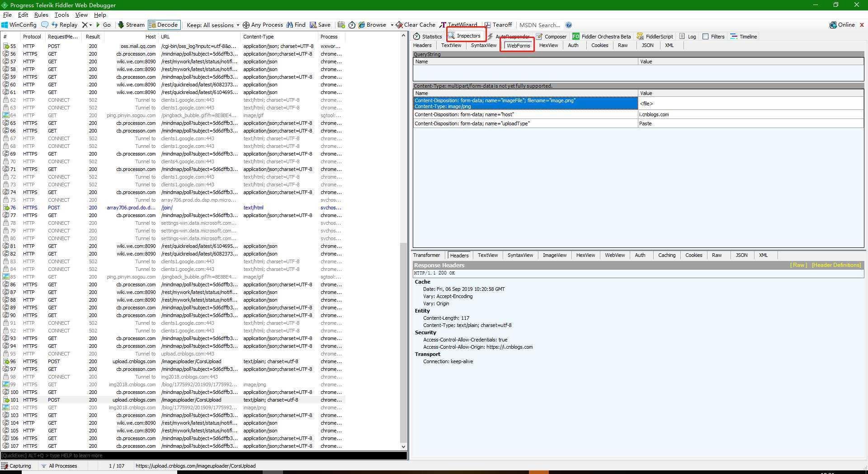This screenshot has height=474, width=868.
Task: Switch to the Log tab
Action: (688, 37)
